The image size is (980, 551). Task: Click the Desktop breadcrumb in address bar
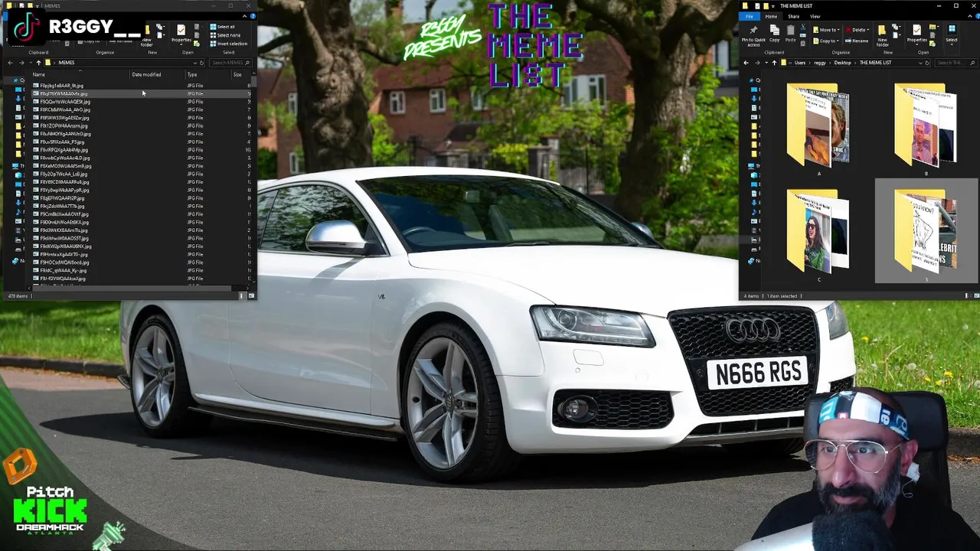click(842, 63)
